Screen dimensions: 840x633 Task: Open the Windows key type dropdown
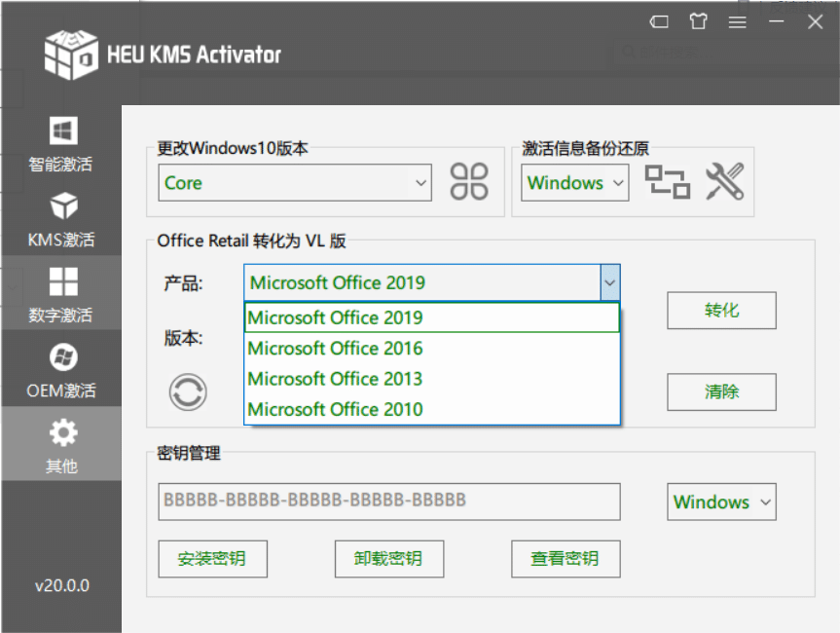click(721, 502)
